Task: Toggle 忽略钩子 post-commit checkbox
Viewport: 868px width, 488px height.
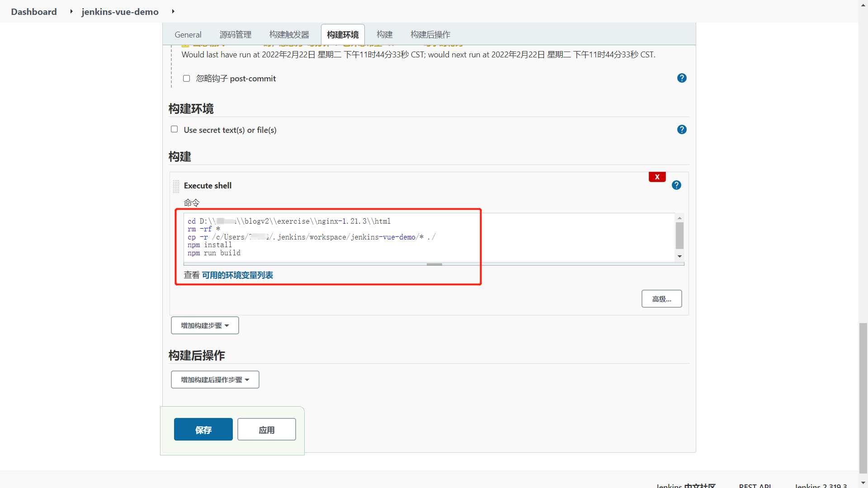Action: tap(186, 79)
